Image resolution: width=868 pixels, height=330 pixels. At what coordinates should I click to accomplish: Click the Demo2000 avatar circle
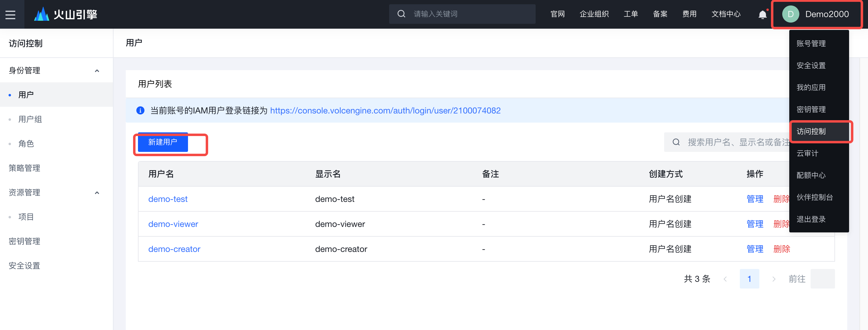point(790,14)
